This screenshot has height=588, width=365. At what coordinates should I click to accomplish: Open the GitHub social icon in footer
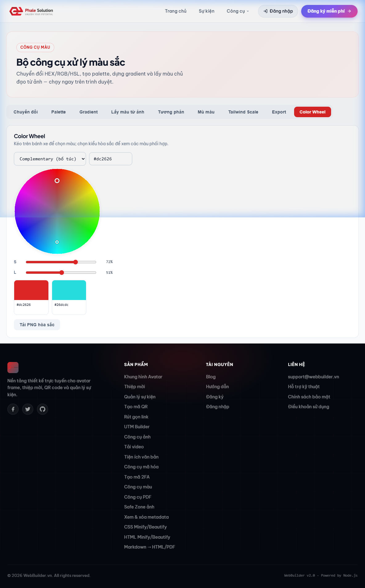[43, 409]
